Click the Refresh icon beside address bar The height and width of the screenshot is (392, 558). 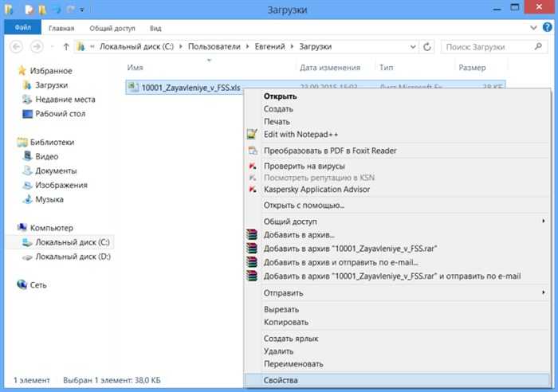coord(427,46)
